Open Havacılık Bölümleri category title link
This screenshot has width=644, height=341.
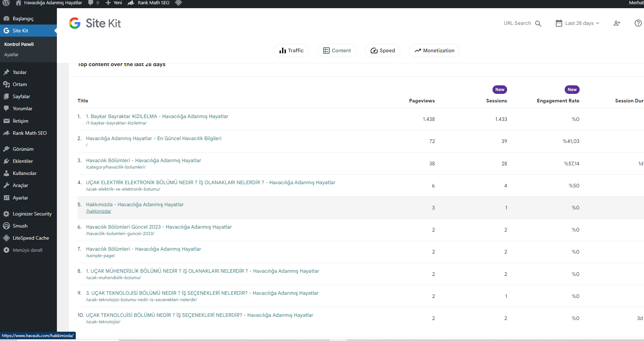143,160
